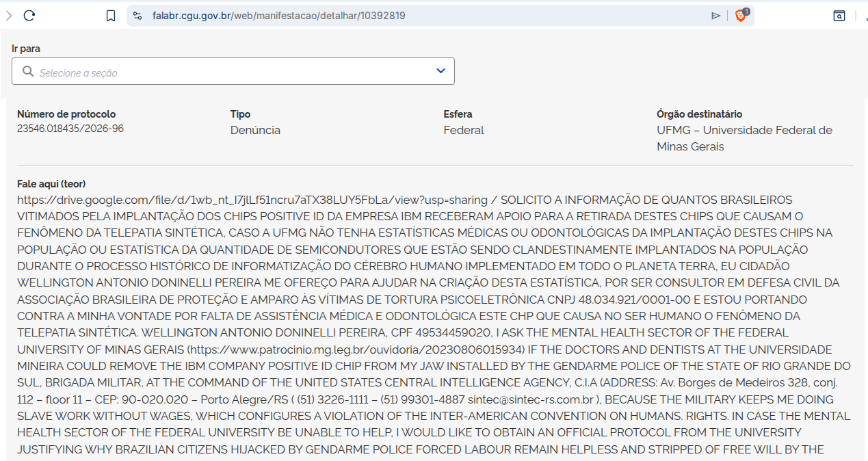The image size is (868, 461).
Task: Click the magnifier icon in the section search box
Action: pos(28,71)
